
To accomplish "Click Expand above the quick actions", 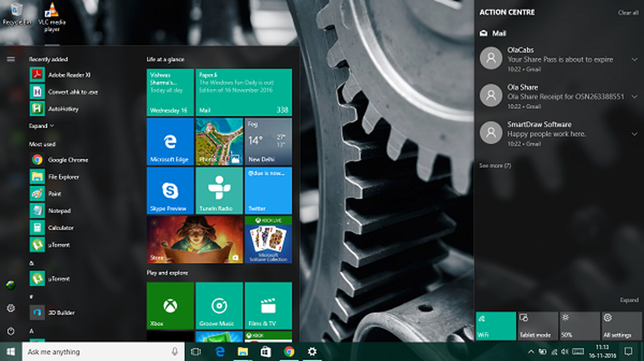I will click(x=629, y=300).
